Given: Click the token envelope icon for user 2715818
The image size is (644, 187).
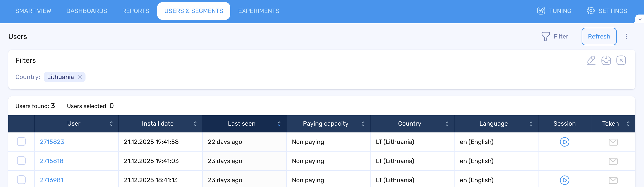Looking at the screenshot, I should 613,161.
